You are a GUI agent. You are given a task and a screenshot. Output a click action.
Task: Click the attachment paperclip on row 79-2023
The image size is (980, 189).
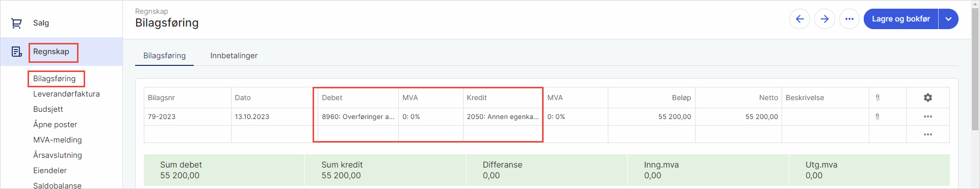coord(878,116)
